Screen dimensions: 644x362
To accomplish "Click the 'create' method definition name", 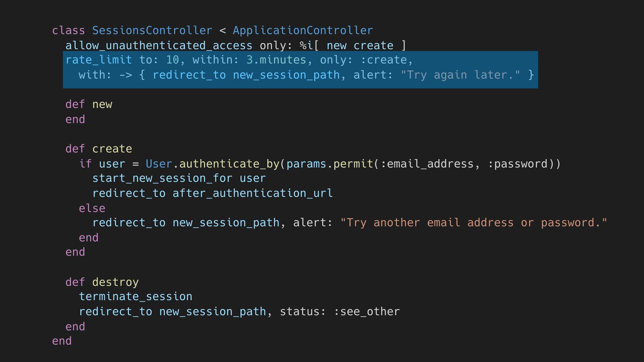I will [x=112, y=149].
